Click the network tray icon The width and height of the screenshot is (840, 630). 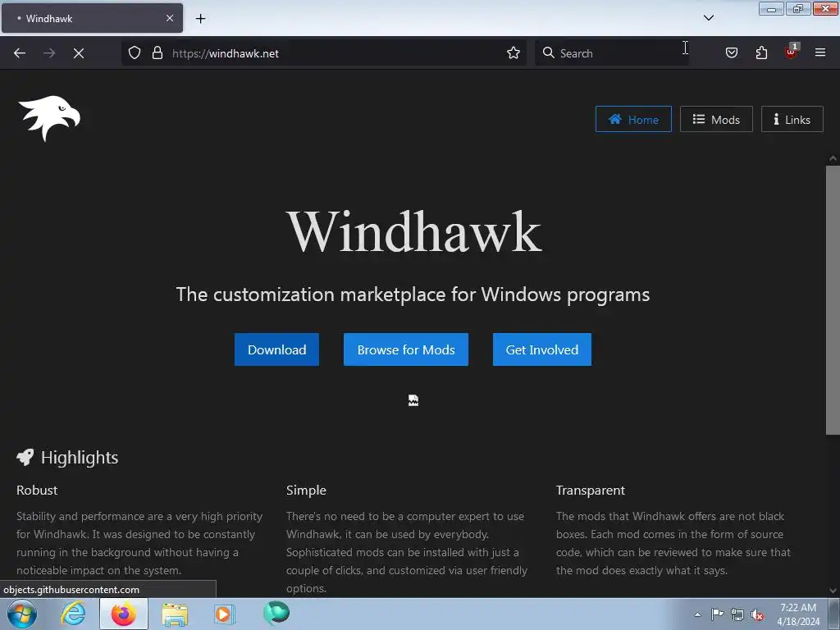click(x=737, y=614)
